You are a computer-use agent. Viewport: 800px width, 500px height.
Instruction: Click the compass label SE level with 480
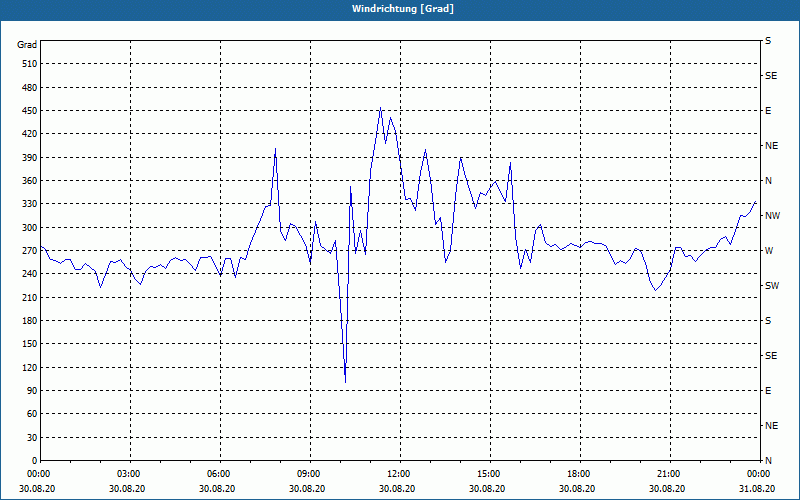pos(771,76)
